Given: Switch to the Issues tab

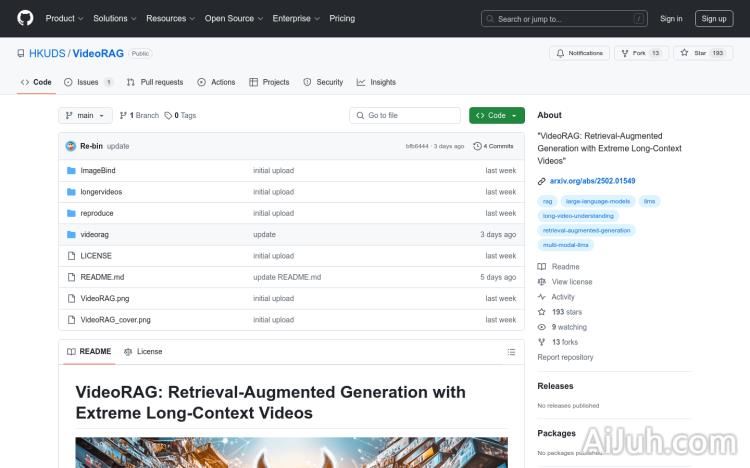Looking at the screenshot, I should click(x=88, y=82).
